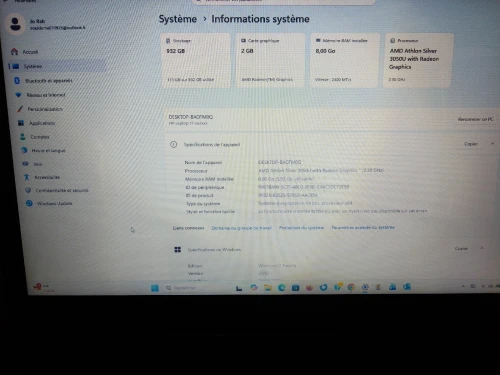Show hidden system tray icons
The image size is (500, 375).
(x=463, y=286)
